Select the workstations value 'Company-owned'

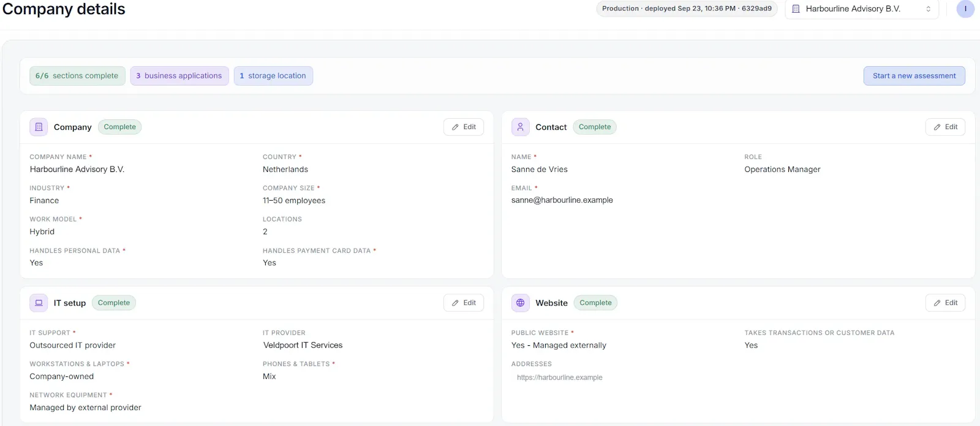click(62, 376)
